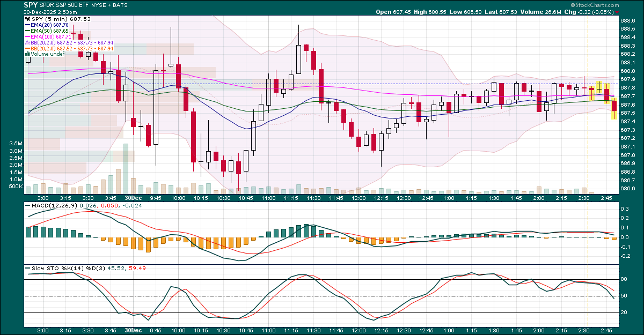Click the 686.6 price axis label
This screenshot has height=335, width=644.
(627, 189)
